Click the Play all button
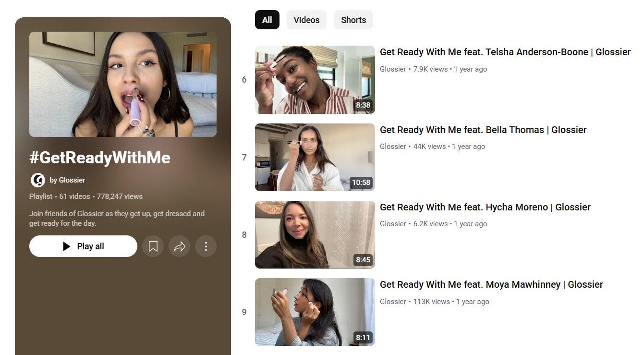The width and height of the screenshot is (644, 355). tap(83, 246)
